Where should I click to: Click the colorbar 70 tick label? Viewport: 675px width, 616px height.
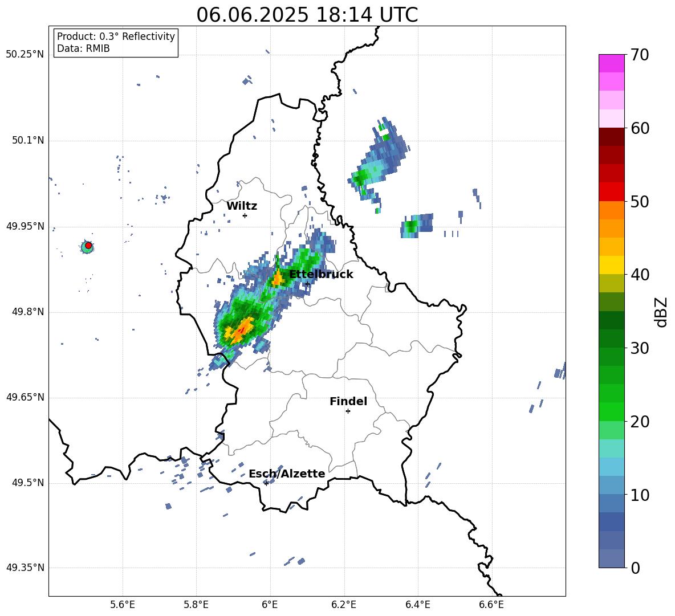(640, 55)
